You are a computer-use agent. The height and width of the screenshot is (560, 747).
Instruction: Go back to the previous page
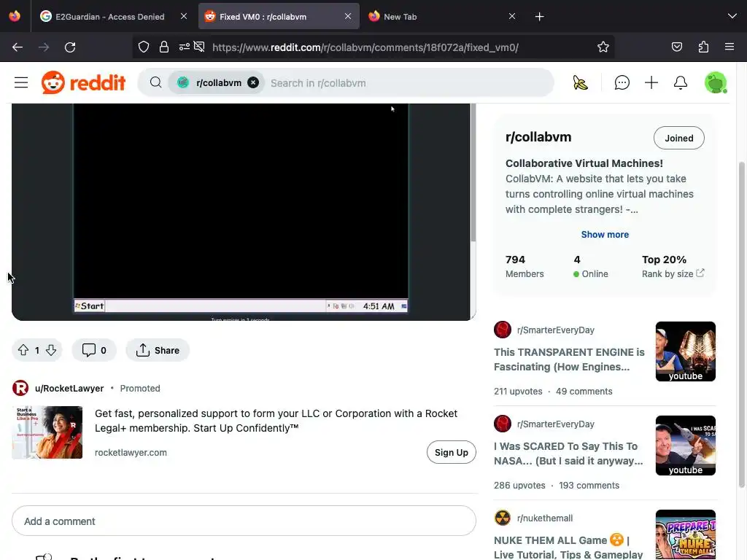coord(18,47)
